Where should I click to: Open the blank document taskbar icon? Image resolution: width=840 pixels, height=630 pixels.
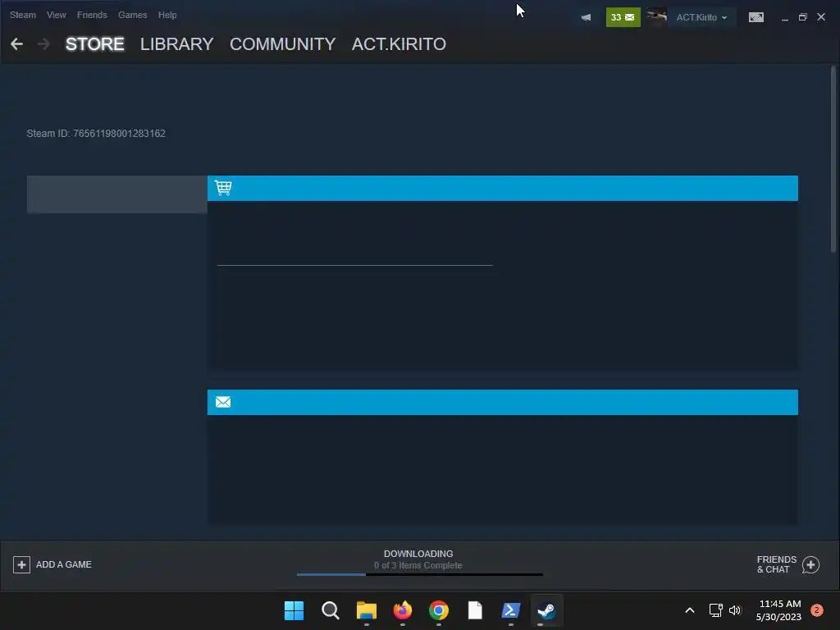475,610
